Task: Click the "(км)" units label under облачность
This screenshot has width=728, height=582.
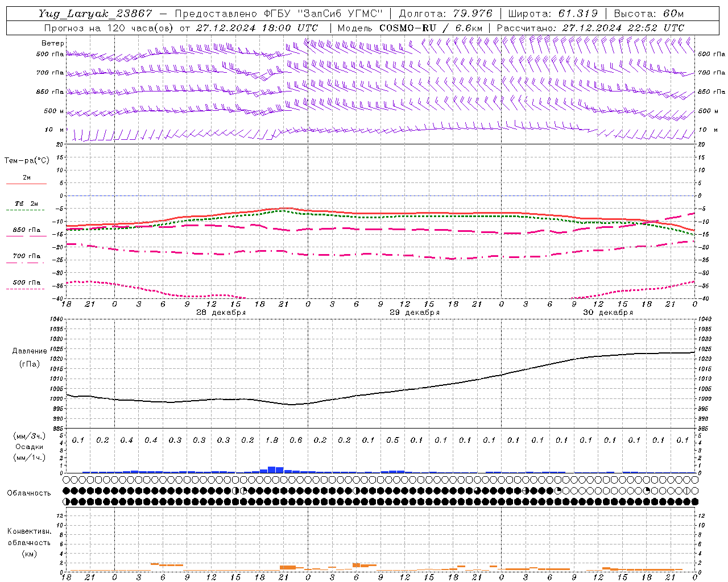Action: click(30, 554)
